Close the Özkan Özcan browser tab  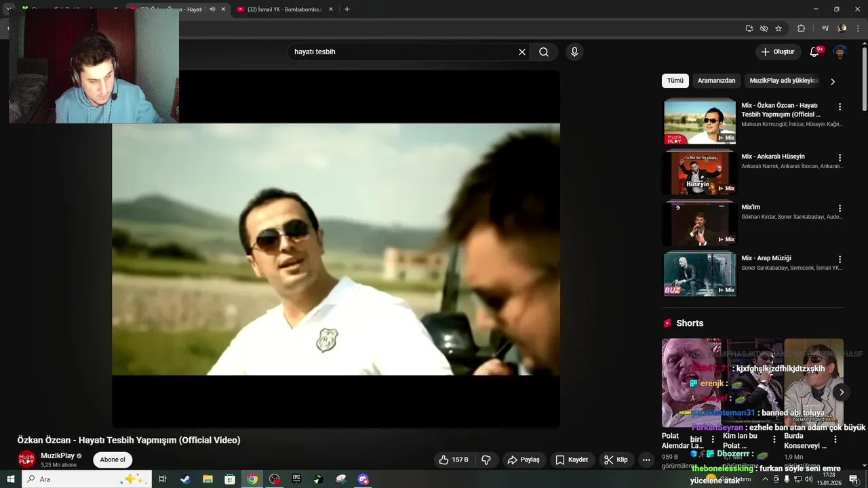[x=223, y=9]
